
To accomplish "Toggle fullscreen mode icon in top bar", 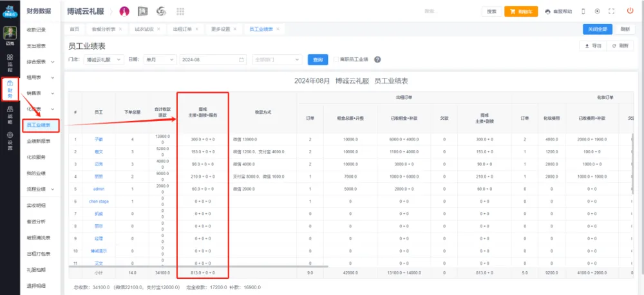I will 612,11.
